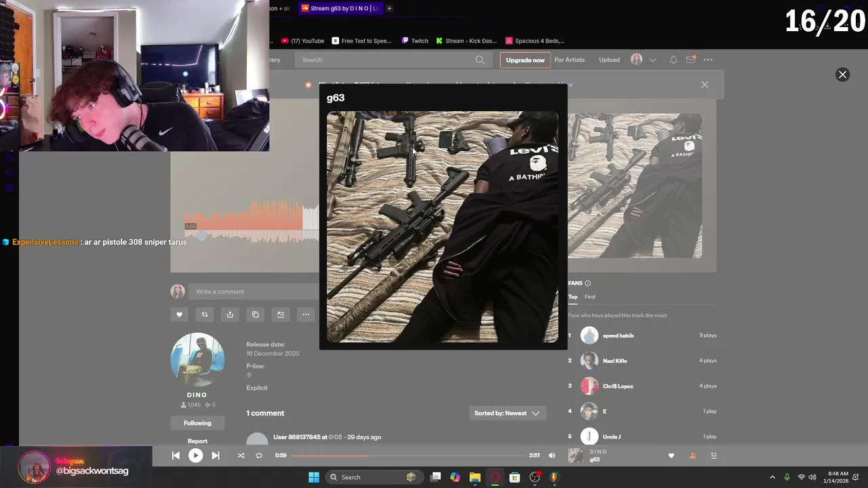Screen dimensions: 868x488
Task: Open the Fans info icon
Action: coord(587,283)
